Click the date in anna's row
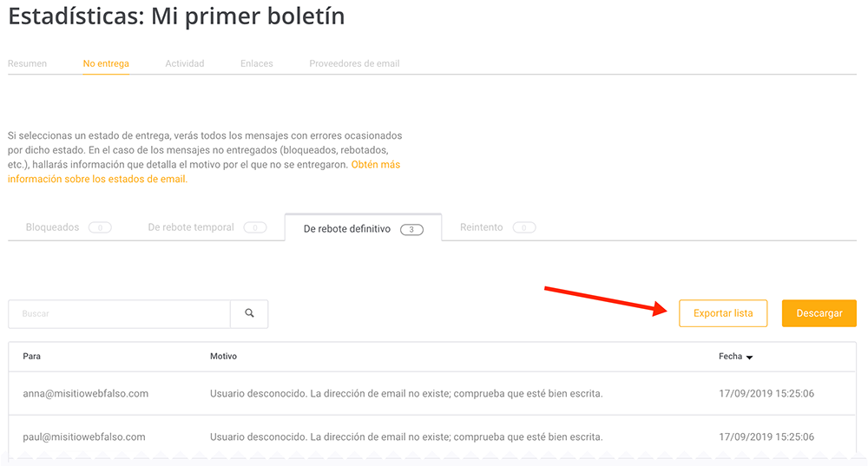The height and width of the screenshot is (466, 868). [x=766, y=393]
